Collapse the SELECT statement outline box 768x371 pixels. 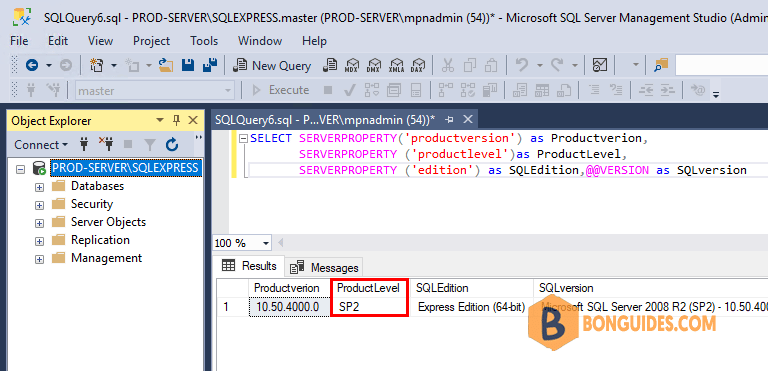pos(243,139)
